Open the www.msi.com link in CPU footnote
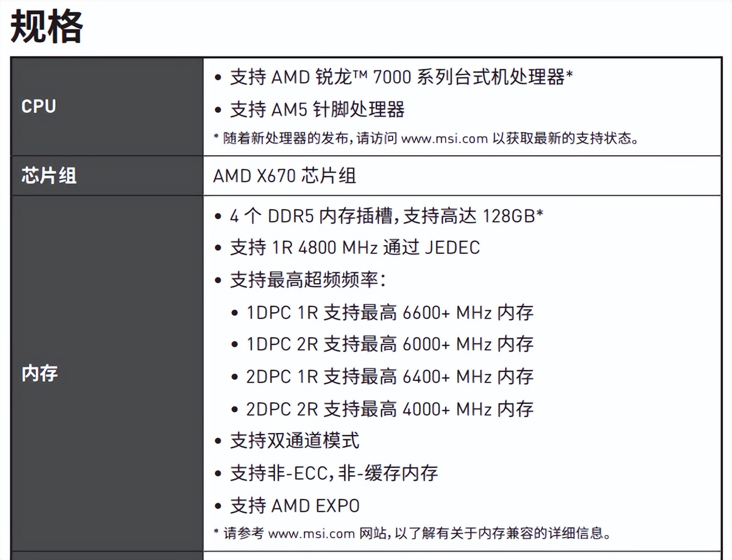This screenshot has height=560, width=732. click(x=444, y=139)
